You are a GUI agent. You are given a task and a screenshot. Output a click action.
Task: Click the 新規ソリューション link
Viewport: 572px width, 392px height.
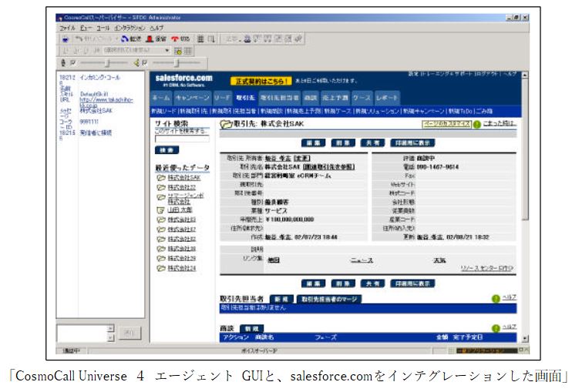point(378,111)
